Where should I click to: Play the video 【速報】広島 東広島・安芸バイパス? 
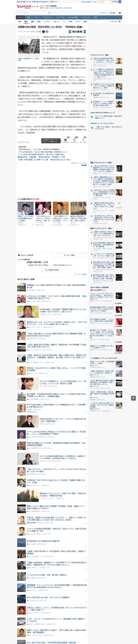click(x=119, y=234)
